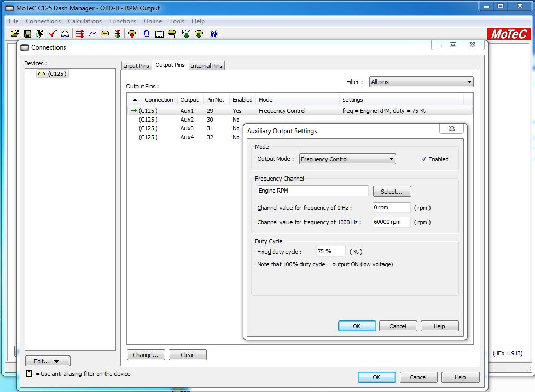Click the Settings column header

pos(401,100)
